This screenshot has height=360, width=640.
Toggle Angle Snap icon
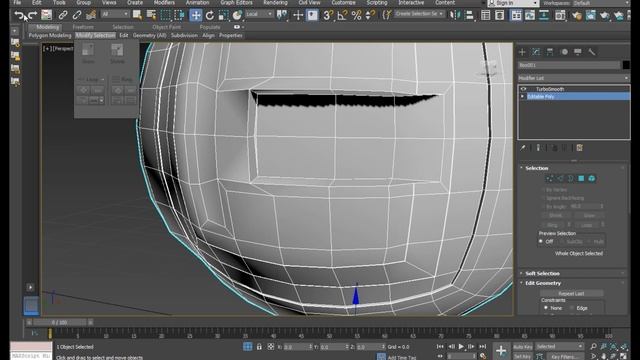(342, 16)
